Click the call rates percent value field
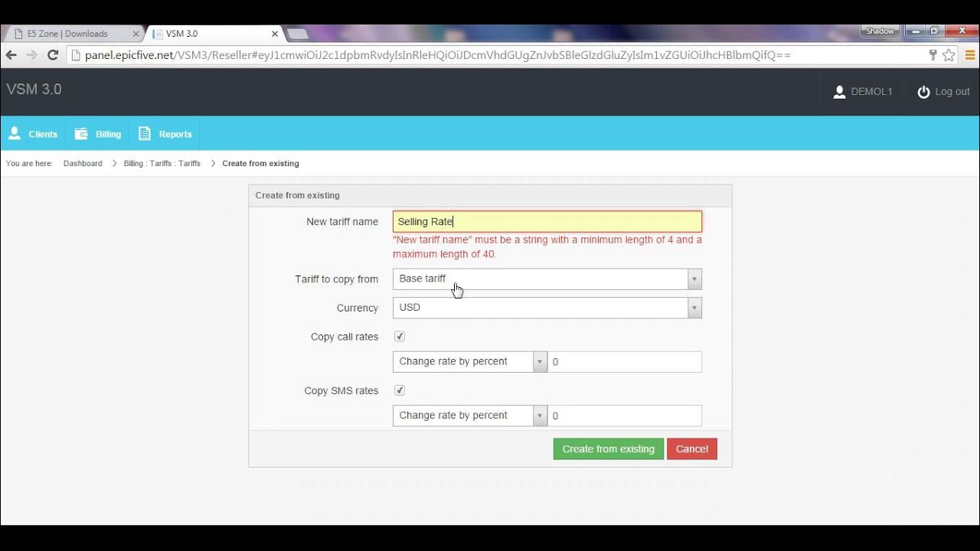 point(625,362)
